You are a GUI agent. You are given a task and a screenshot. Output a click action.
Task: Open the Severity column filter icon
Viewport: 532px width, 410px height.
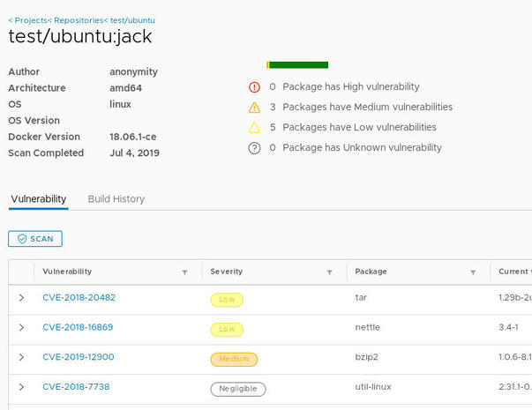click(329, 272)
